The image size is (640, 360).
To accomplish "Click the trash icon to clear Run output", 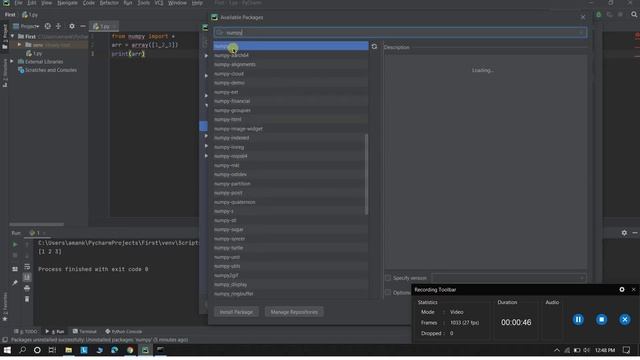I will click(x=27, y=299).
